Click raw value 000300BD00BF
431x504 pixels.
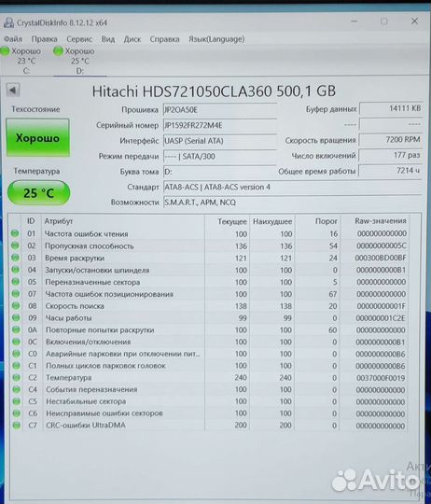click(381, 258)
